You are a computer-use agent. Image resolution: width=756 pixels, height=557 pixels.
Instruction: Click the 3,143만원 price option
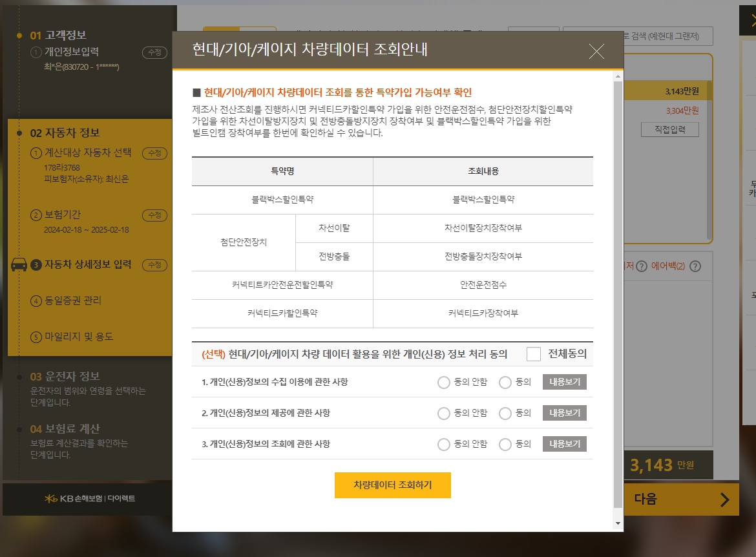[x=682, y=91]
